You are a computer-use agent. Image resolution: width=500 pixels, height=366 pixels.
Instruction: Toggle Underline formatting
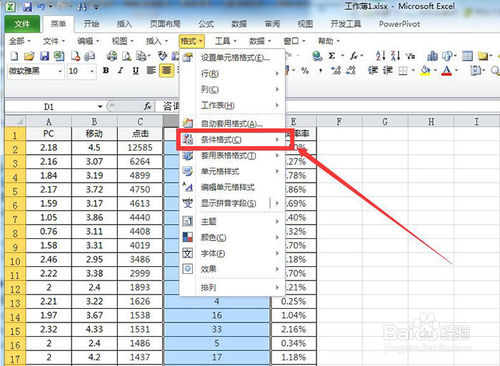coord(135,71)
